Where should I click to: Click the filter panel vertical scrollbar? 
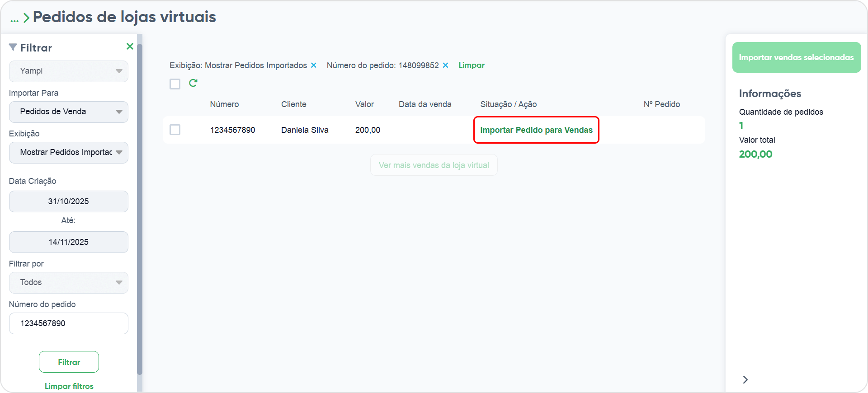coord(140,209)
